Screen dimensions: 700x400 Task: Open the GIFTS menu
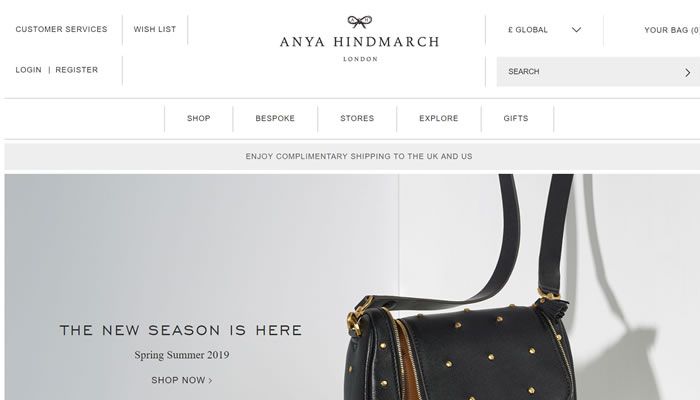[516, 118]
